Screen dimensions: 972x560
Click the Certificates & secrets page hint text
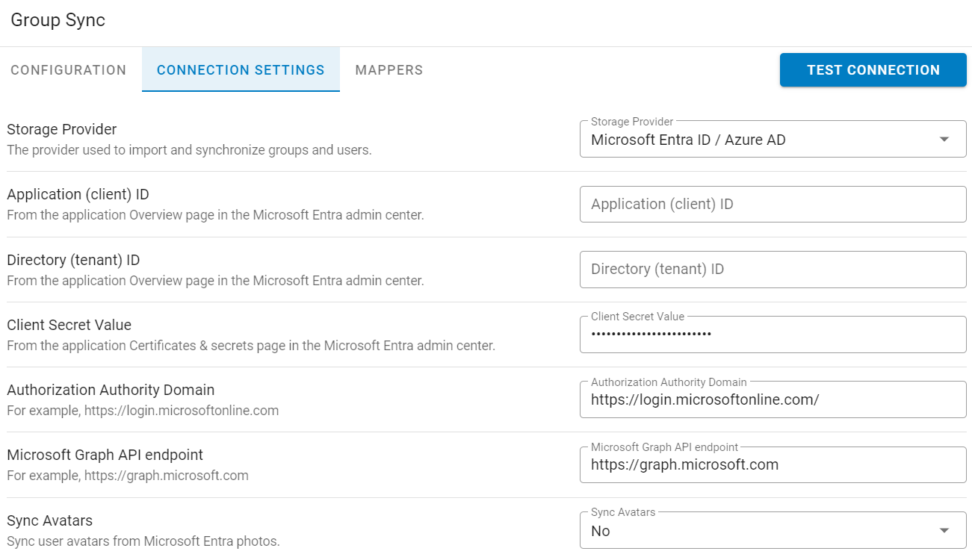(251, 346)
